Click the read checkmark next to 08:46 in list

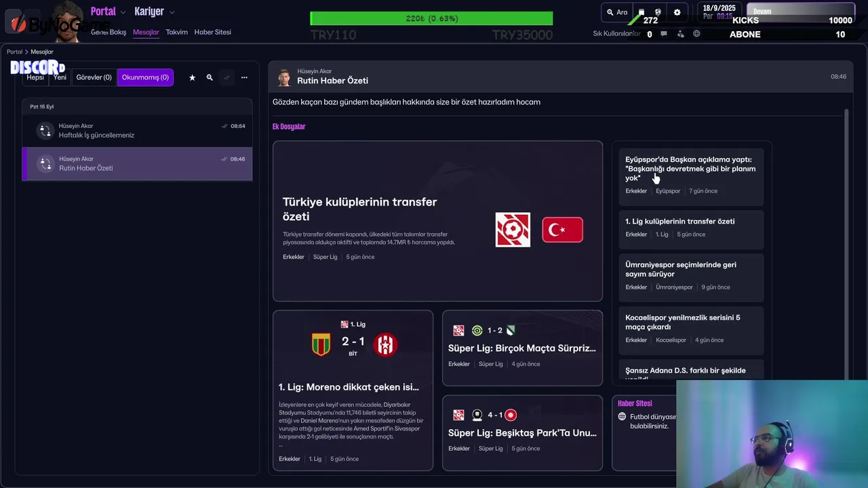click(224, 159)
